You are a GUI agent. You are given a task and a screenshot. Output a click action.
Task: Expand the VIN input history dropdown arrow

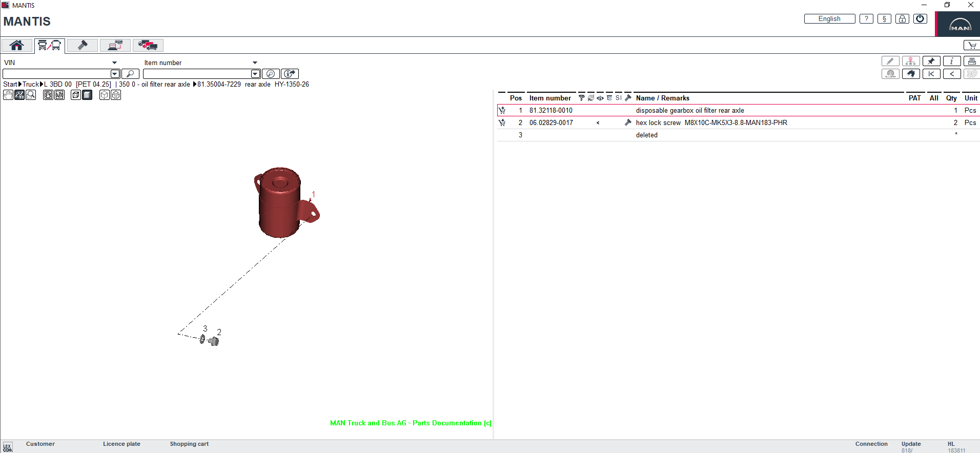[115, 74]
